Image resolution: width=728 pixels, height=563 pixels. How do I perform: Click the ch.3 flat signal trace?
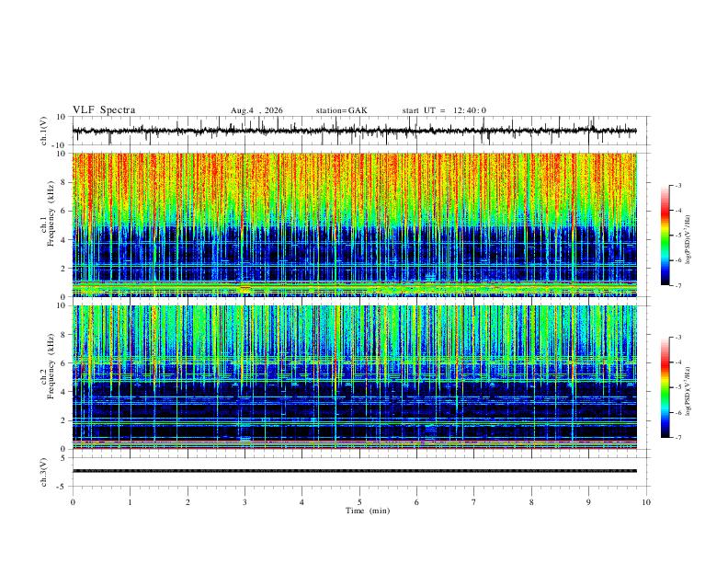click(354, 471)
